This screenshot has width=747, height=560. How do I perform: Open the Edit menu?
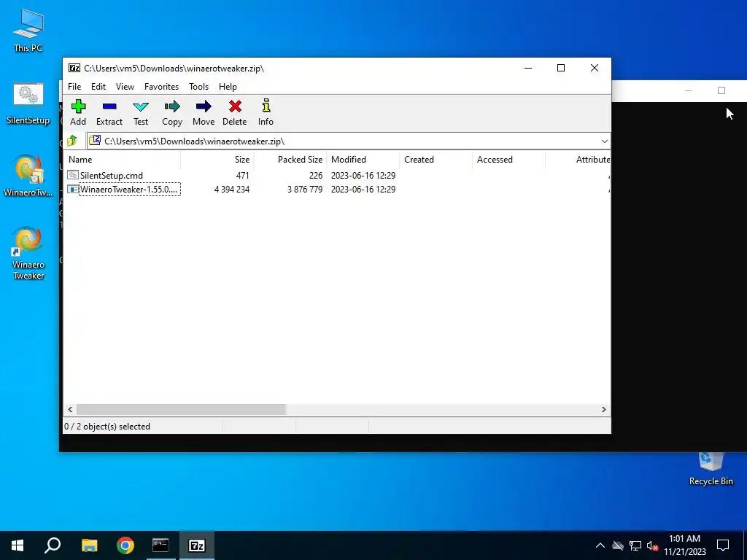coord(98,87)
